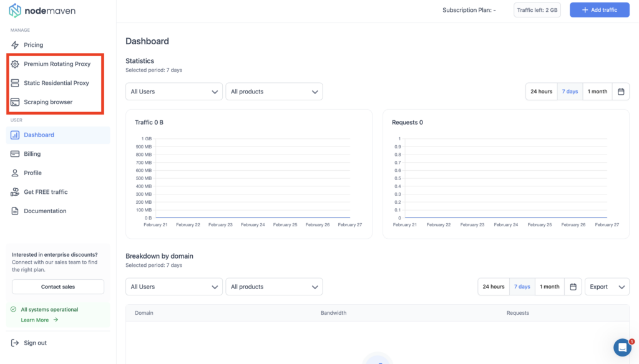Image resolution: width=639 pixels, height=364 pixels.
Task: Click the Profile person icon
Action: pos(15,173)
